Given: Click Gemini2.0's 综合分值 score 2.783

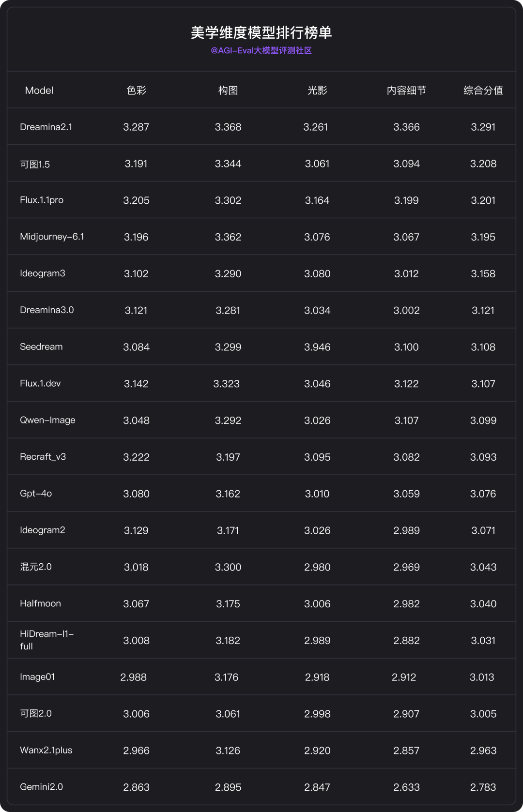Looking at the screenshot, I should [x=483, y=787].
